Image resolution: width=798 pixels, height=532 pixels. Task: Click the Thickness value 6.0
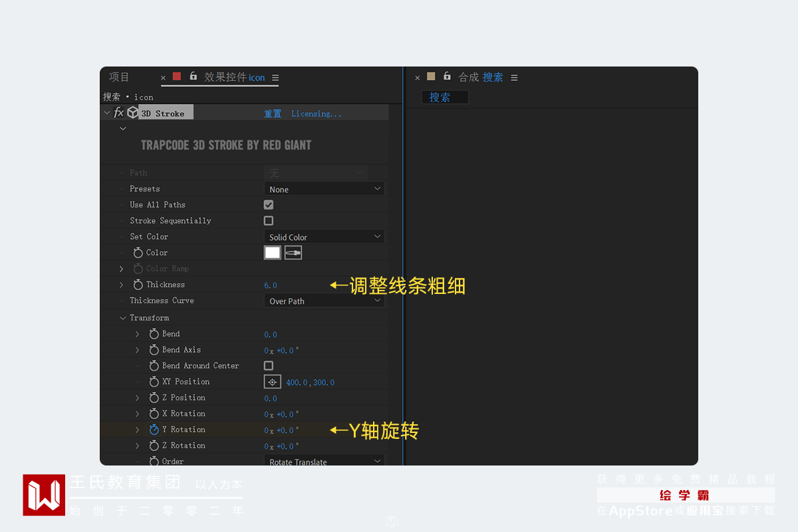pos(271,285)
